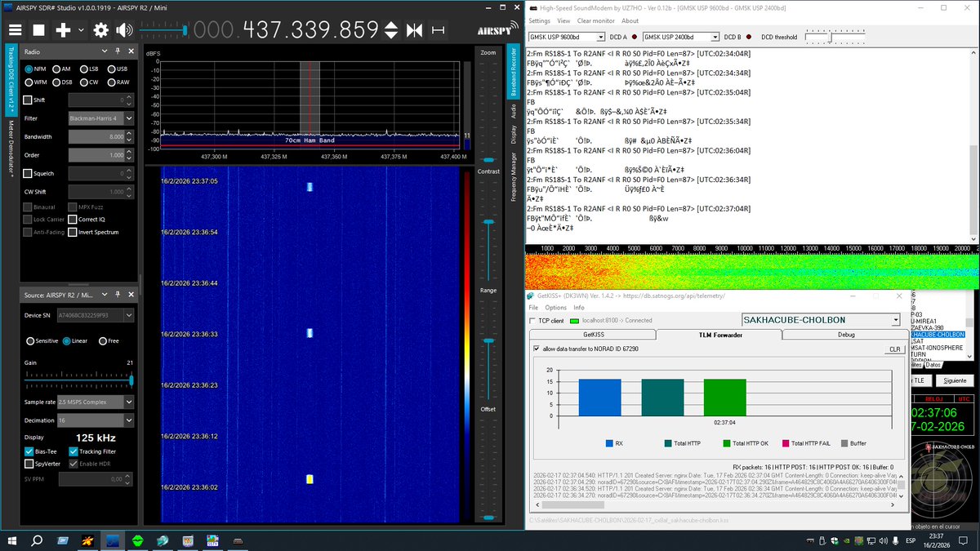Select the USB demodulation mode

pyautogui.click(x=112, y=69)
